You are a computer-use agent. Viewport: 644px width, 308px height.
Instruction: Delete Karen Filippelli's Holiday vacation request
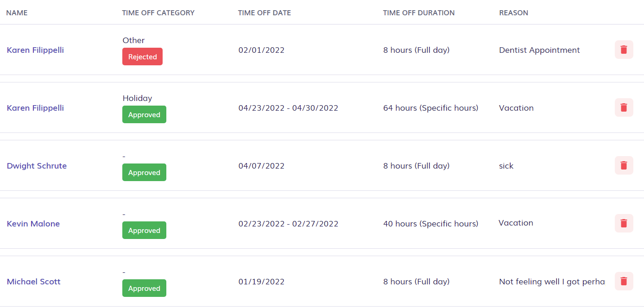pyautogui.click(x=624, y=107)
